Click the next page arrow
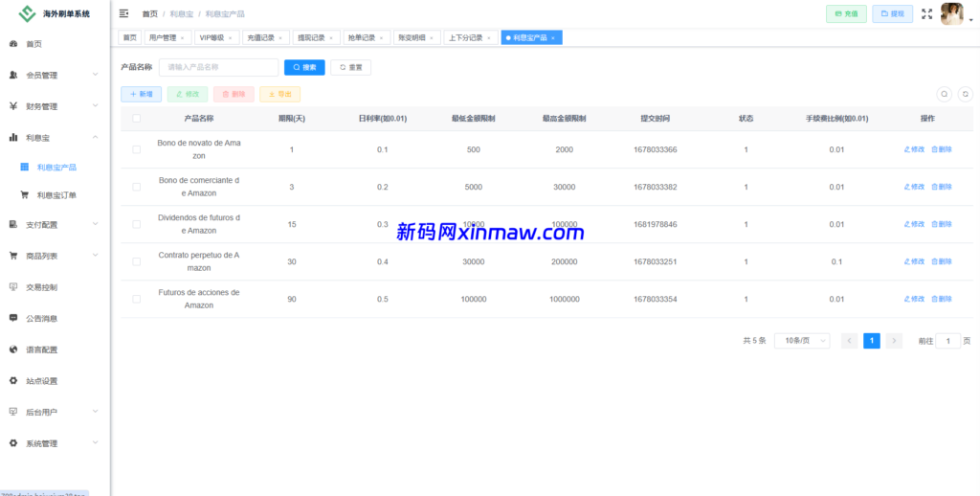The image size is (980, 496). (x=895, y=341)
